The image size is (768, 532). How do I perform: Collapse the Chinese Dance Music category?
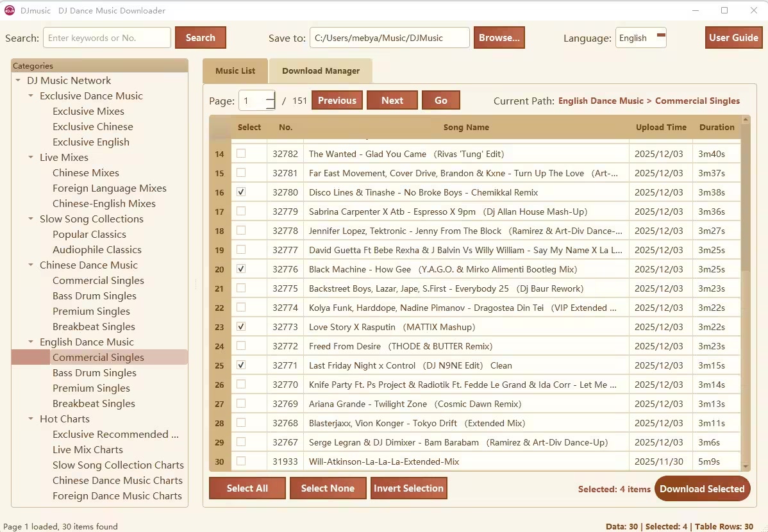tap(31, 265)
